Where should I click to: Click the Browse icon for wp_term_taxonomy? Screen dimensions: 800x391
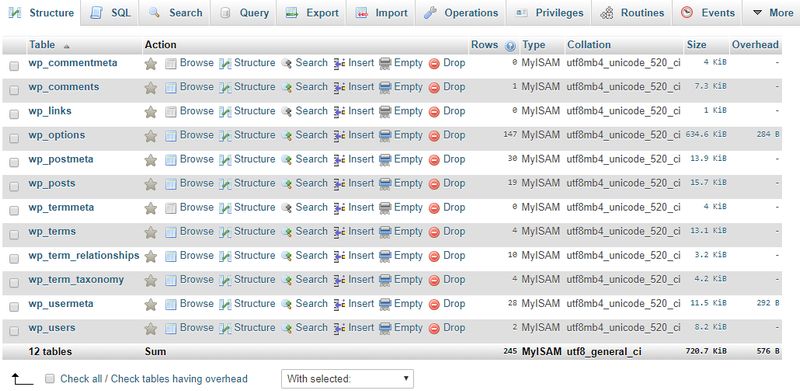tap(171, 280)
